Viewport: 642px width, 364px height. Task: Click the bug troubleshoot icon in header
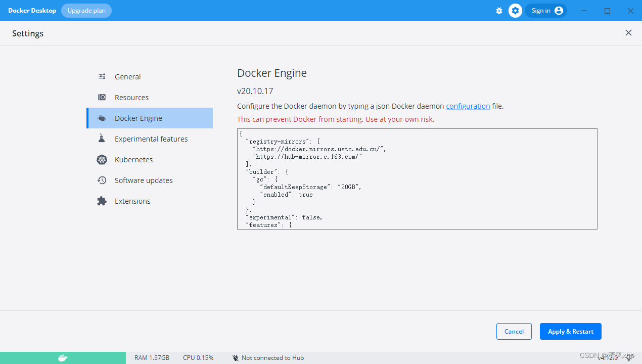(x=499, y=11)
